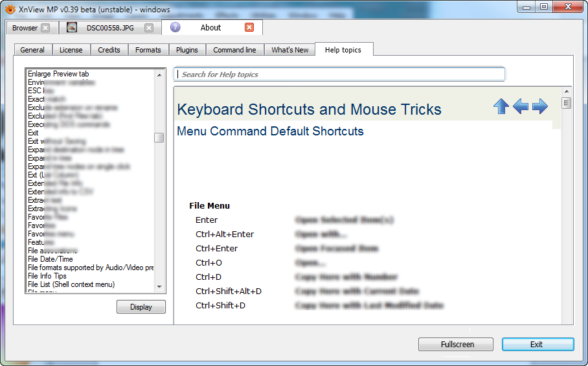Click 'Menu Command Default Shortcuts' heading

tap(270, 132)
